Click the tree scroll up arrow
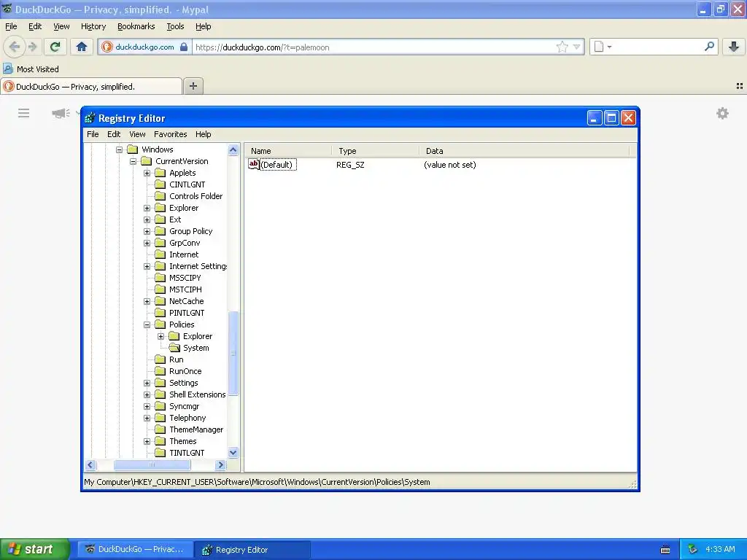This screenshot has width=747, height=560. pos(233,150)
